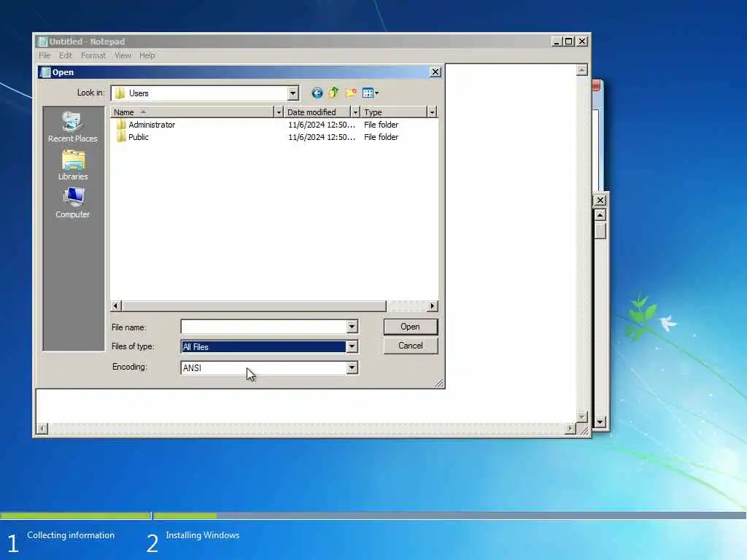Open the Edit menu in Notepad
Screen dimensions: 747x560
coord(65,55)
